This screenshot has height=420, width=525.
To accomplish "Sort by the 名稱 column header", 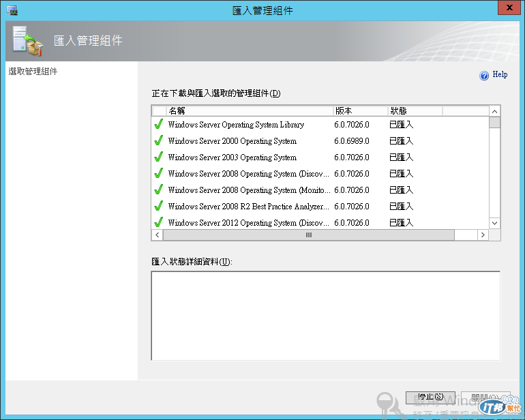I will coord(250,111).
